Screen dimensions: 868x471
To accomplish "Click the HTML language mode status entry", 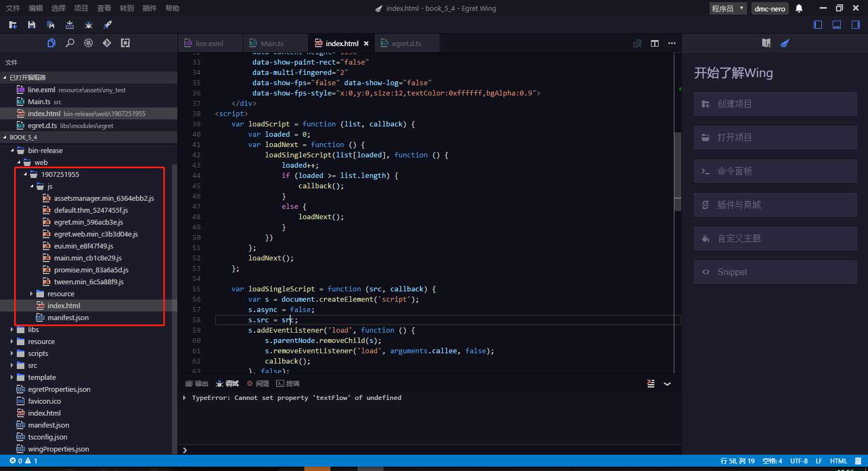I will pyautogui.click(x=839, y=461).
